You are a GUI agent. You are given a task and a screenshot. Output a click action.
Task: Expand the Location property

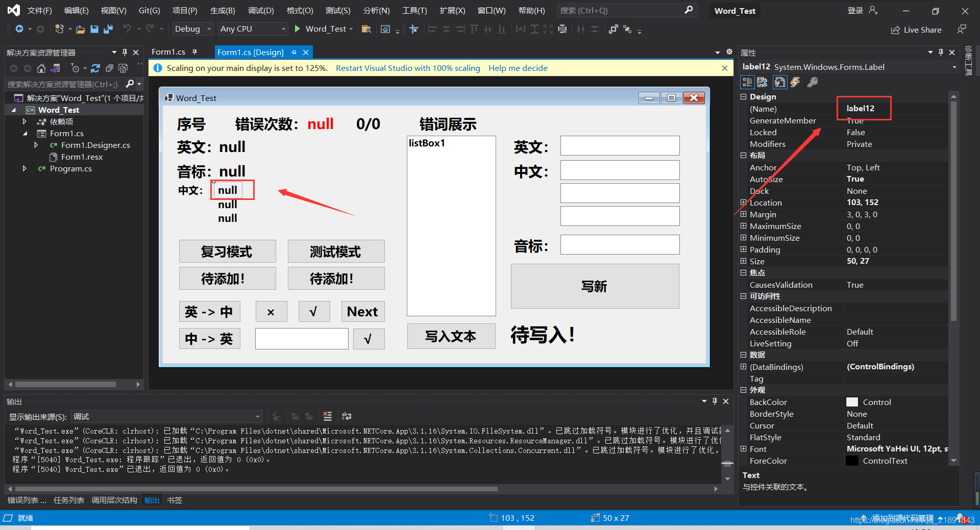tap(743, 203)
